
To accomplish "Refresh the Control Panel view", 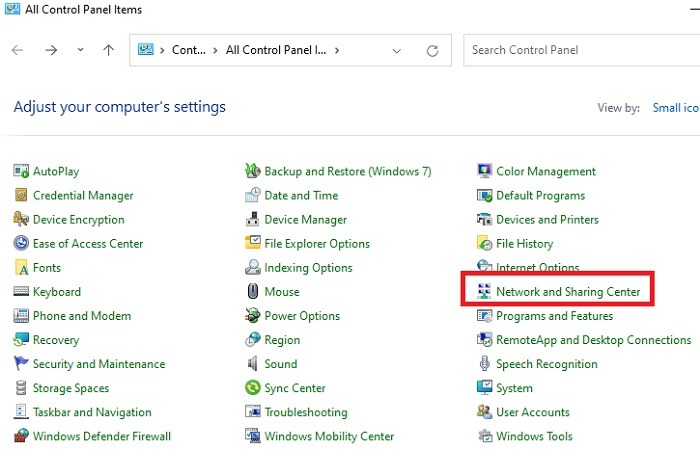I will point(432,50).
